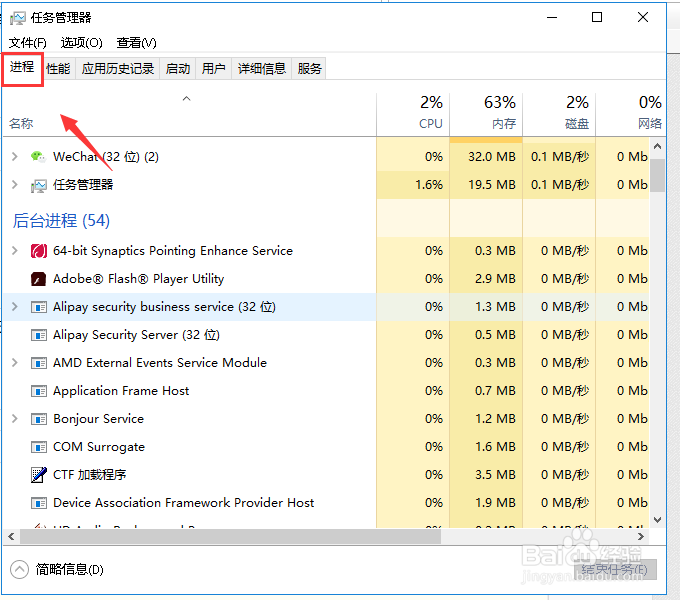Sort by the CPU column header

click(413, 114)
